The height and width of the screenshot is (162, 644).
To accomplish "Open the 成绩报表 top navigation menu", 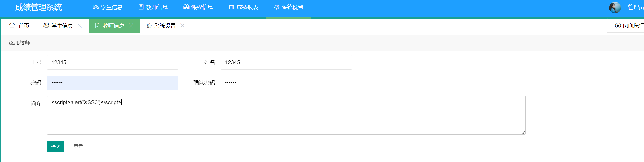I will (x=243, y=7).
